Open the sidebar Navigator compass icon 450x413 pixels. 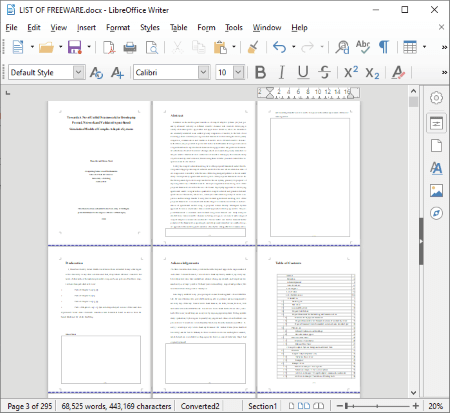(436, 213)
